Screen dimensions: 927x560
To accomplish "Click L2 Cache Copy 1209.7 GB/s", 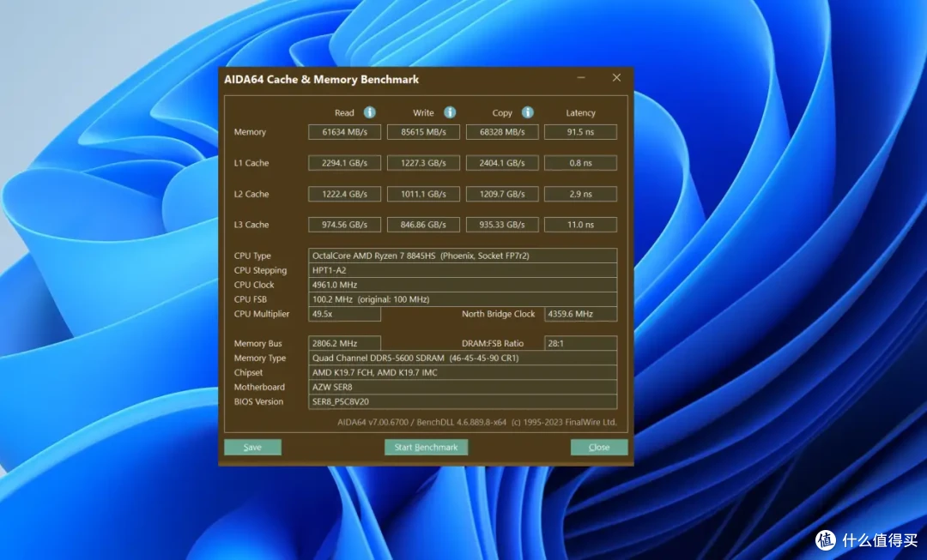I will (502, 194).
